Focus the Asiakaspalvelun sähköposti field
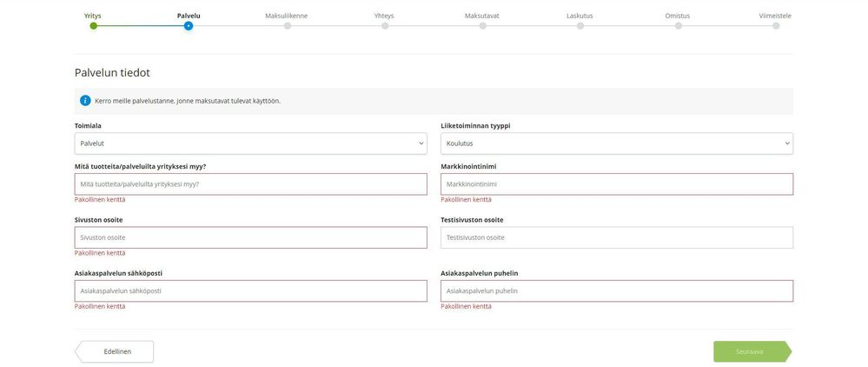Viewport: 868px width, 367px height. pyautogui.click(x=250, y=290)
